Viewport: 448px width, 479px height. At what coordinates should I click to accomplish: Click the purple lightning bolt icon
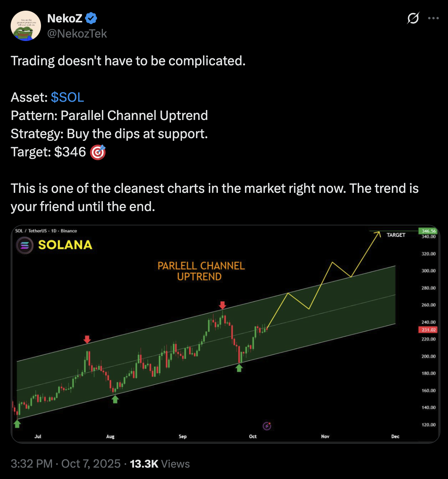(x=267, y=426)
